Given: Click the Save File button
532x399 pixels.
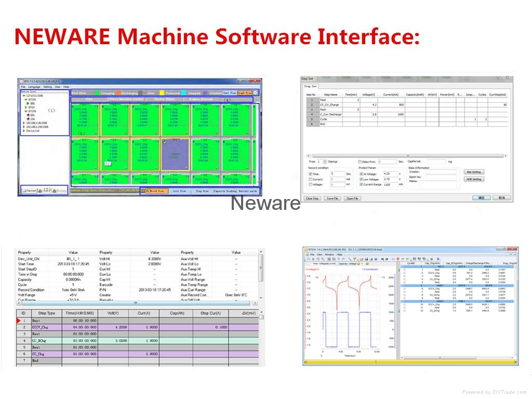Looking at the screenshot, I should coord(331,198).
